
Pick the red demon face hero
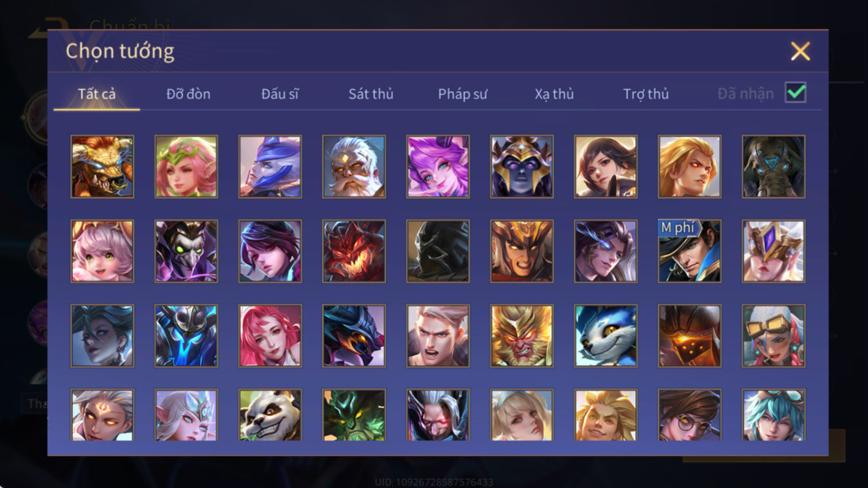[354, 251]
